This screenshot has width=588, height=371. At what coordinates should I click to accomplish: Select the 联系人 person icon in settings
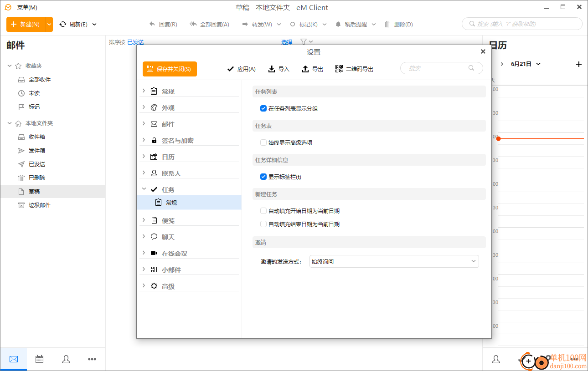tap(154, 173)
